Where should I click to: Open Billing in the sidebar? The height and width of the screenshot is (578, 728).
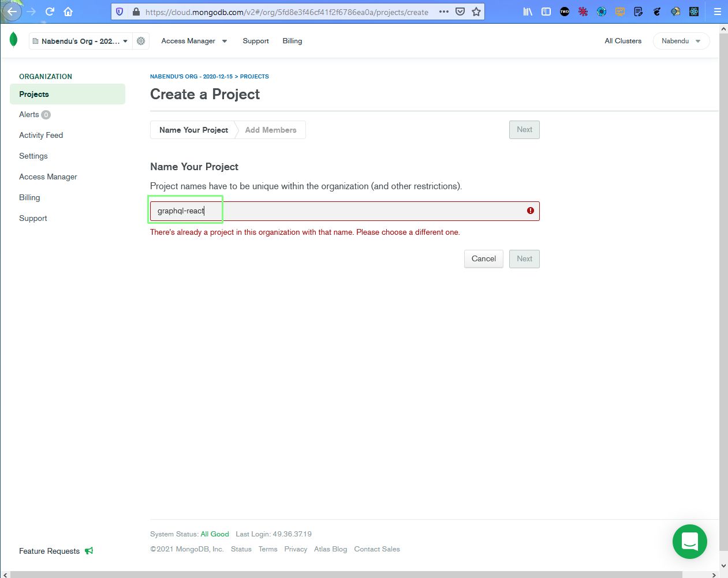(29, 197)
